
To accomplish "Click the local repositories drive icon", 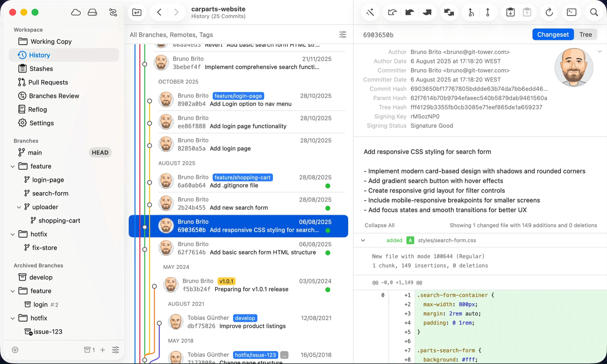I will 92,12.
